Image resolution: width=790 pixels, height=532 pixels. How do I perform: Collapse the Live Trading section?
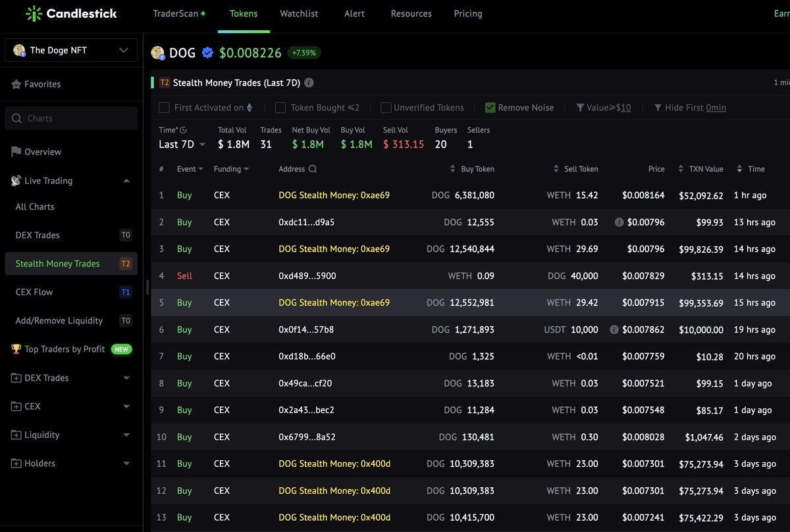click(x=126, y=180)
